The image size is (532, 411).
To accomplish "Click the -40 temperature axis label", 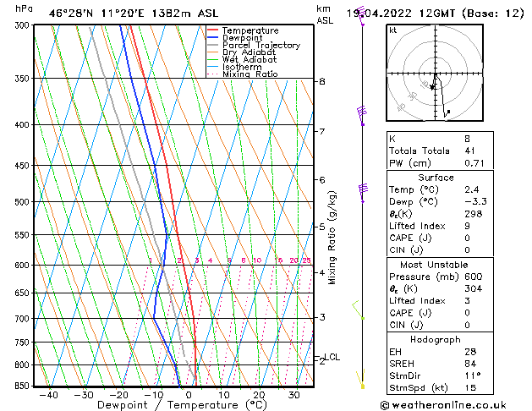I will [49, 395].
